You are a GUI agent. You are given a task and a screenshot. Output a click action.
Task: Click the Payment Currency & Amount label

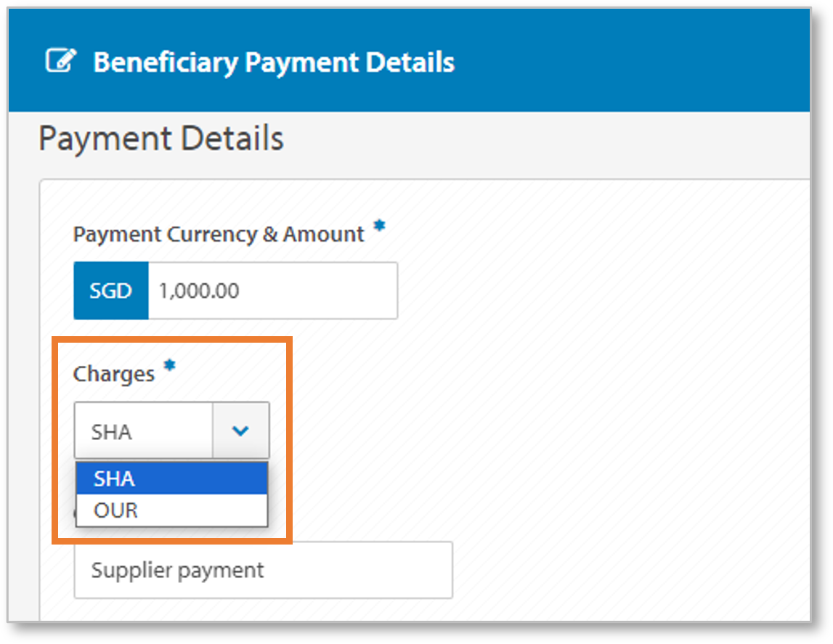219,235
